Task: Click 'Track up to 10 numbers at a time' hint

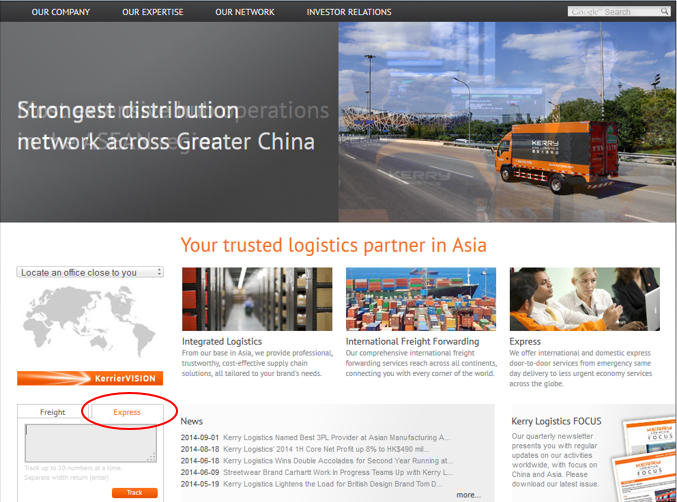Action: [x=73, y=468]
